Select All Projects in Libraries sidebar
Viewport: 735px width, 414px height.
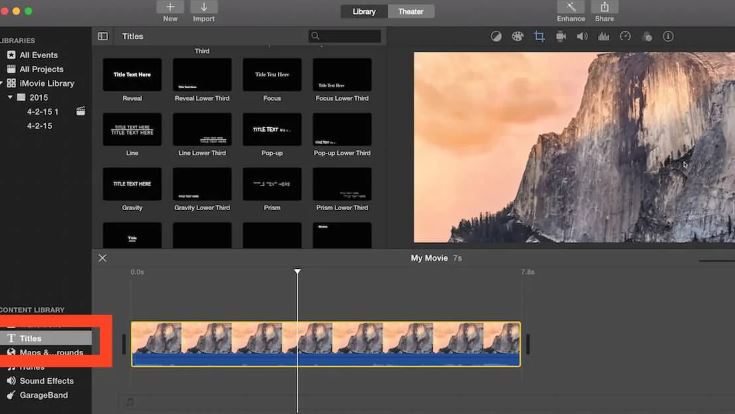tap(41, 69)
